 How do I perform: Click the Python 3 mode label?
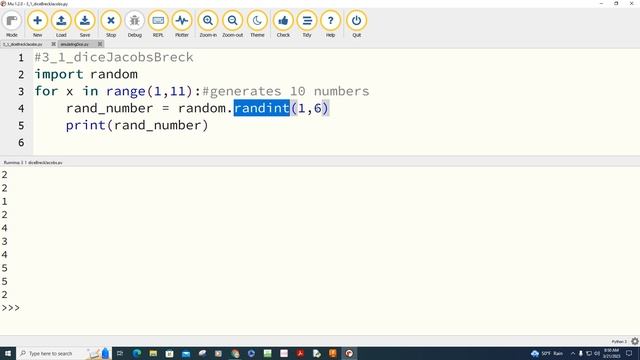pyautogui.click(x=619, y=342)
